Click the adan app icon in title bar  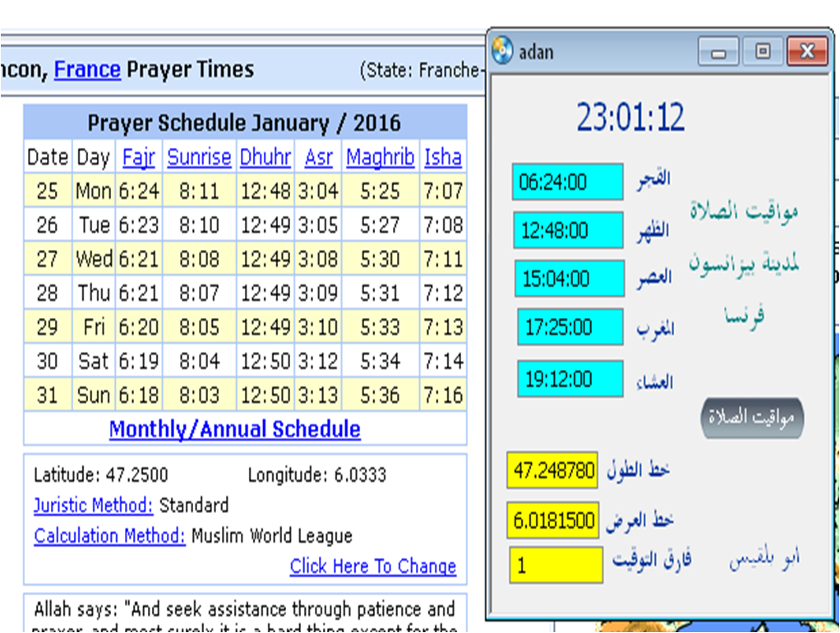(502, 51)
